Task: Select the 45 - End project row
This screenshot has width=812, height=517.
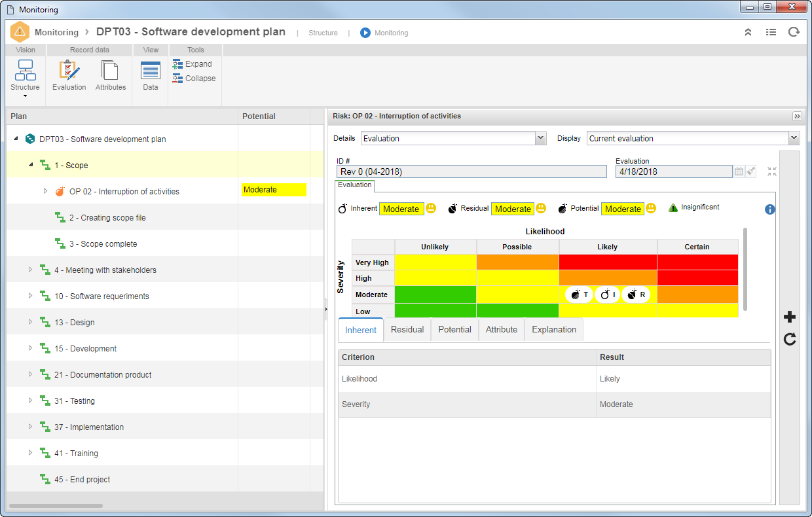Action: 165,479
